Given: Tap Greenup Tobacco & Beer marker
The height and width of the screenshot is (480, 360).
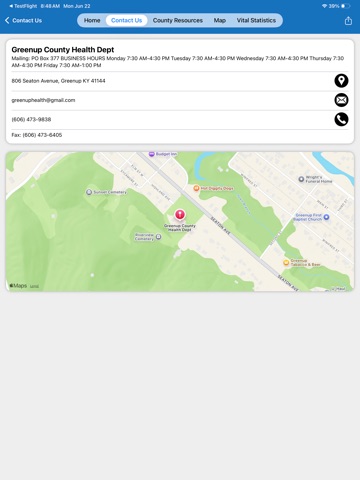Looking at the screenshot, I should pos(286,262).
